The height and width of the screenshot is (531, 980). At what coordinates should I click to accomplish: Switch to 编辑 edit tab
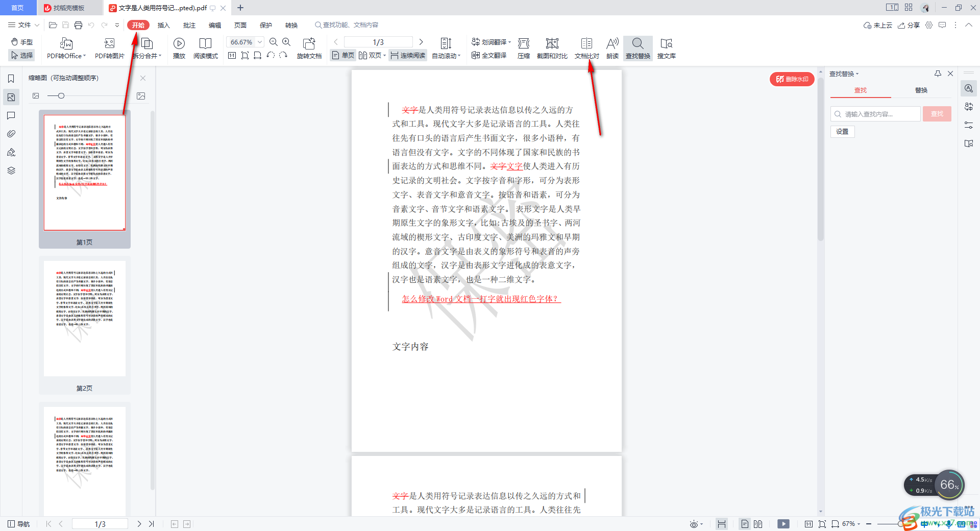pos(215,25)
